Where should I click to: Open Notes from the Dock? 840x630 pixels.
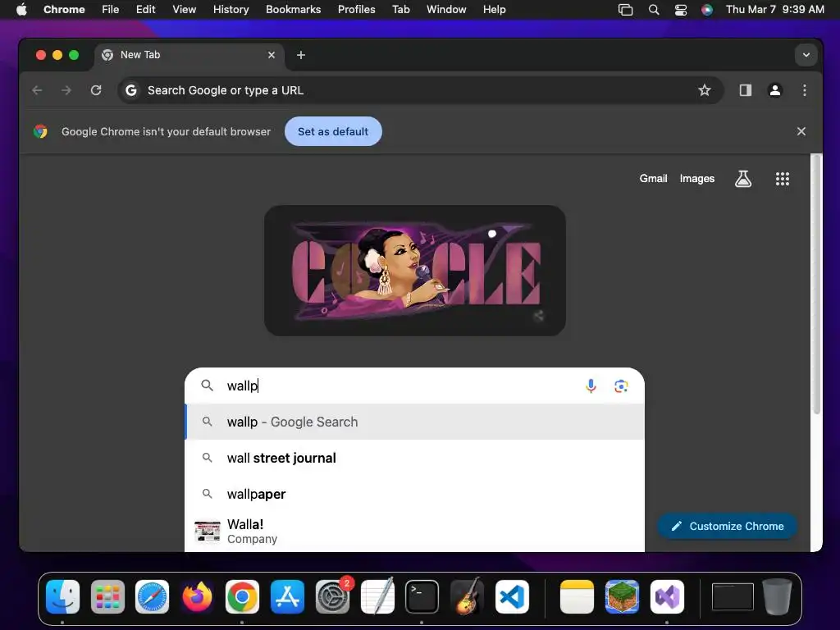coord(577,597)
